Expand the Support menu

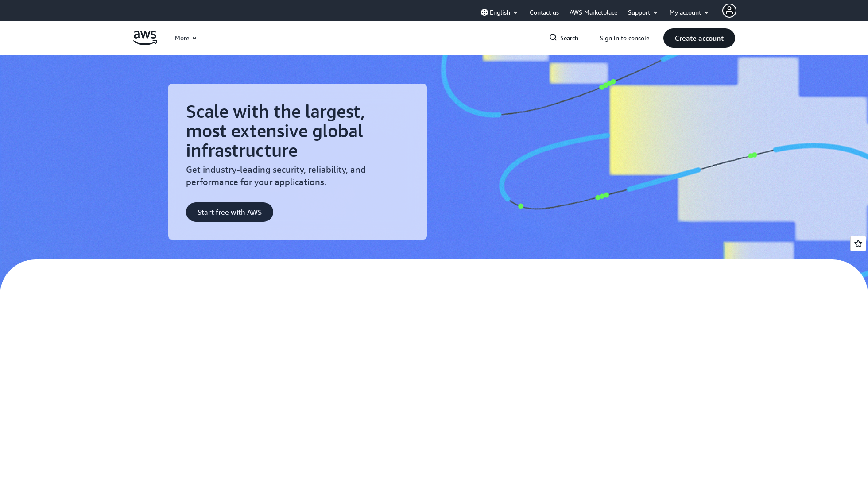pos(643,12)
